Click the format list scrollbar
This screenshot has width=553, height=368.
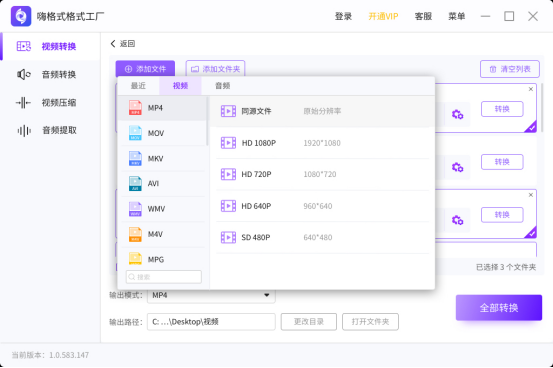click(x=207, y=121)
